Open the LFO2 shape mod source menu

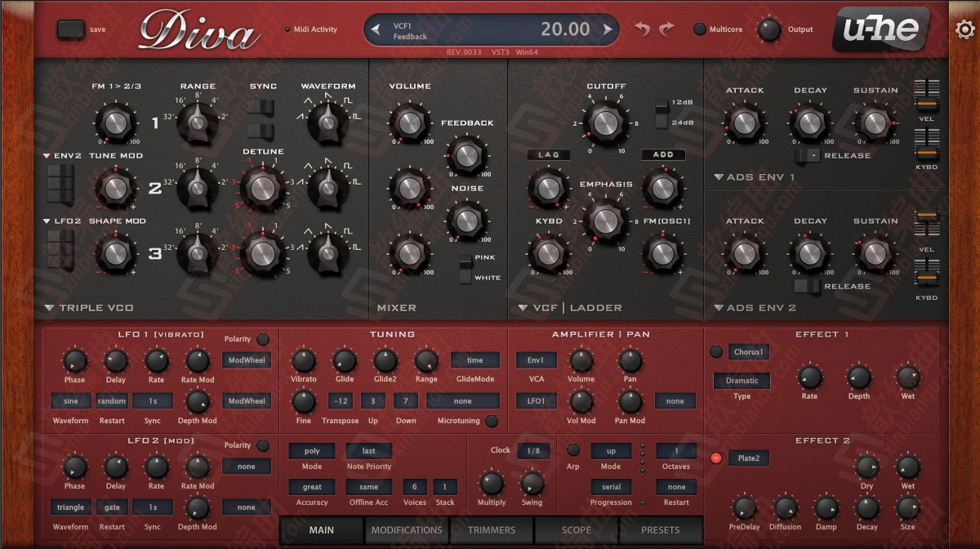coord(63,221)
